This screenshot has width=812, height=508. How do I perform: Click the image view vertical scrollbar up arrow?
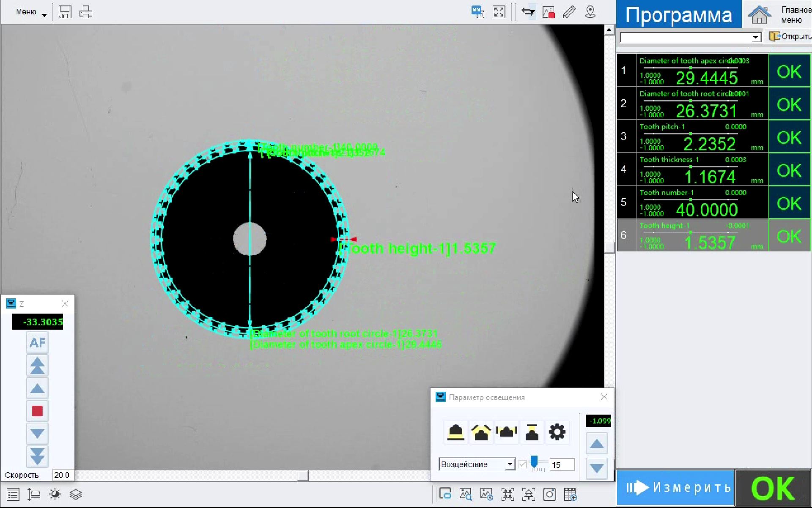tap(609, 30)
